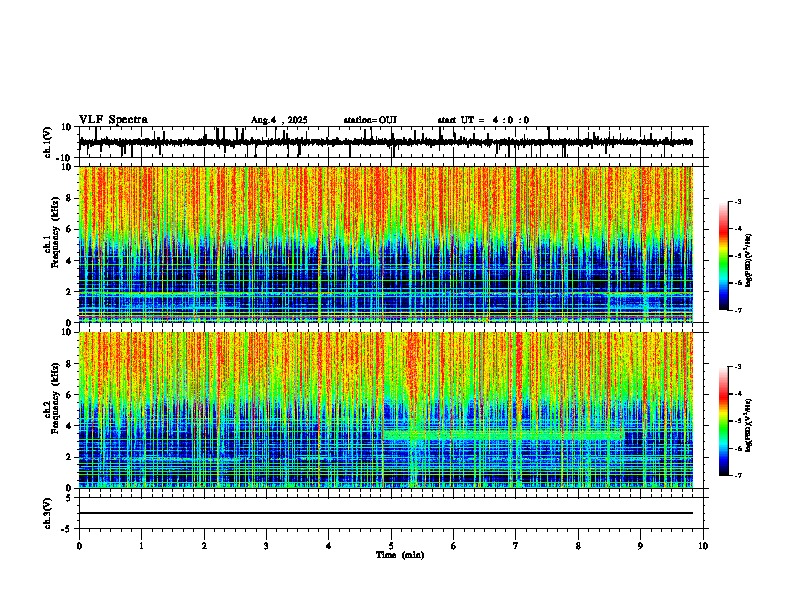Click the flat ch.3 voltage line
Viewport: 792px width, 612px height.
[385, 513]
